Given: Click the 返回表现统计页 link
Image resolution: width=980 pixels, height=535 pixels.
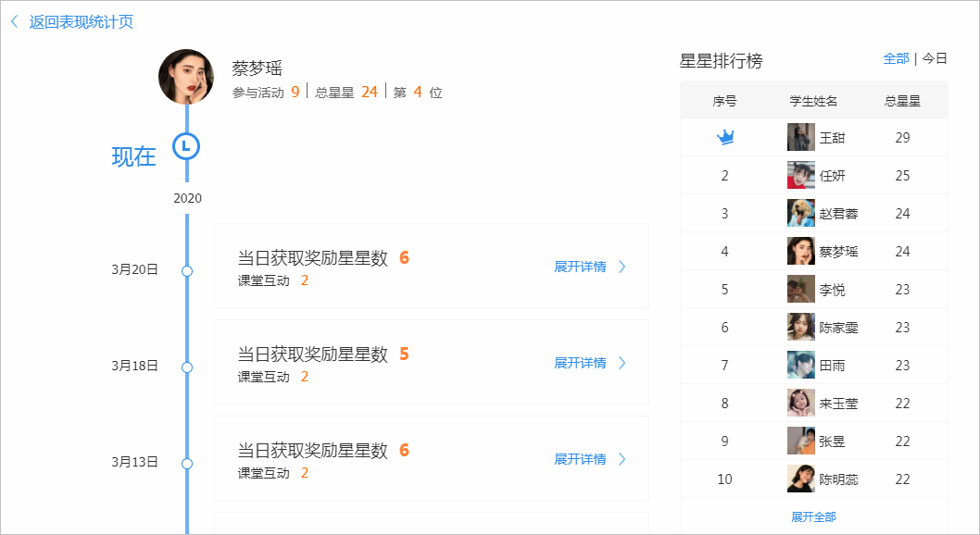Looking at the screenshot, I should tap(82, 21).
